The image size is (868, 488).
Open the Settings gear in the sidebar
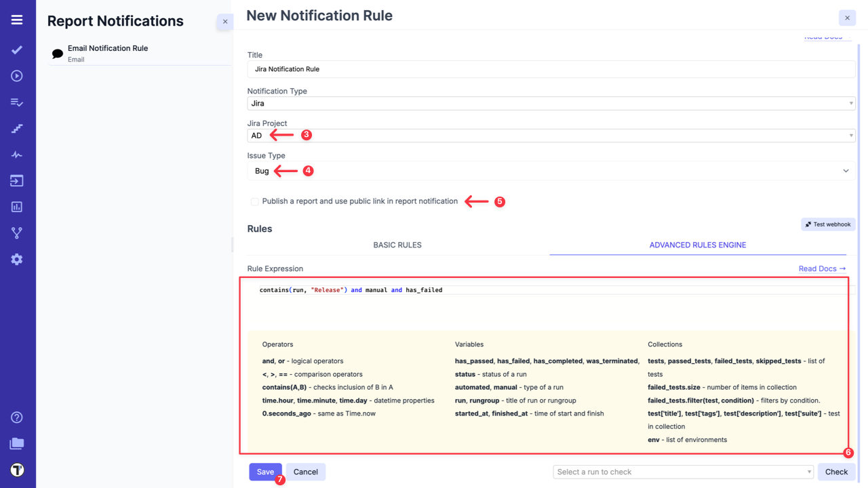tap(17, 258)
